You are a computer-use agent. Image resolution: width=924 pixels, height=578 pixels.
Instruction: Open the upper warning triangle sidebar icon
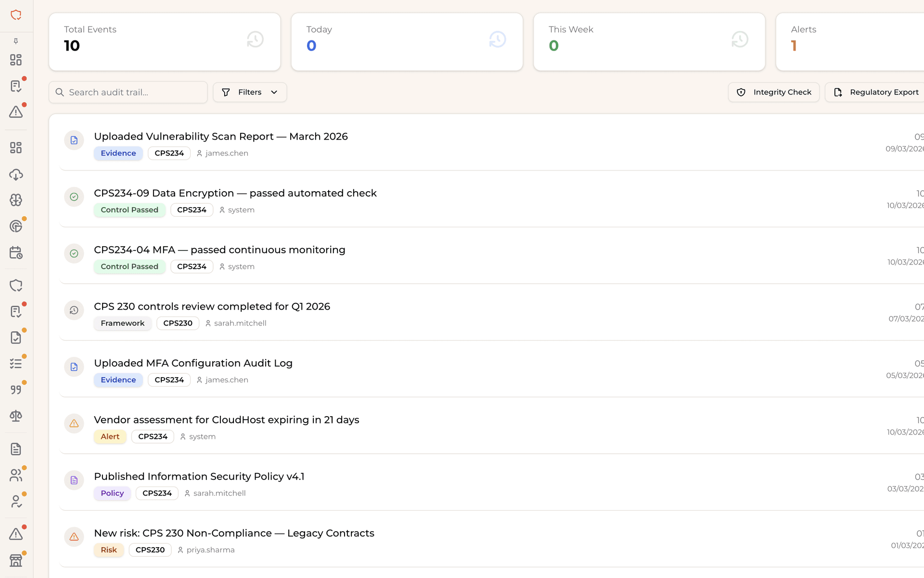[x=16, y=112]
